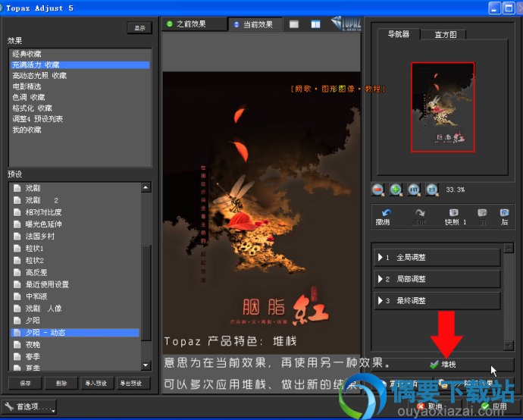Cancel with the 取消 button

431,406
